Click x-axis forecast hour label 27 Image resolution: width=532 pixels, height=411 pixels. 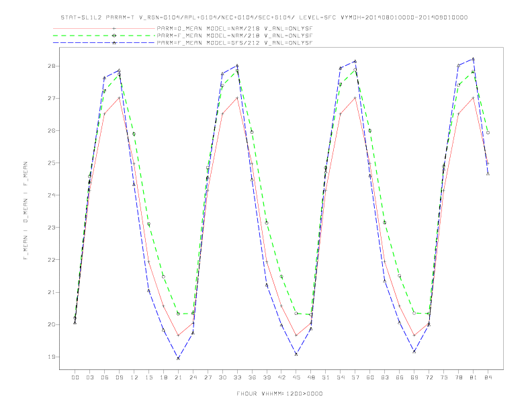[208, 377]
